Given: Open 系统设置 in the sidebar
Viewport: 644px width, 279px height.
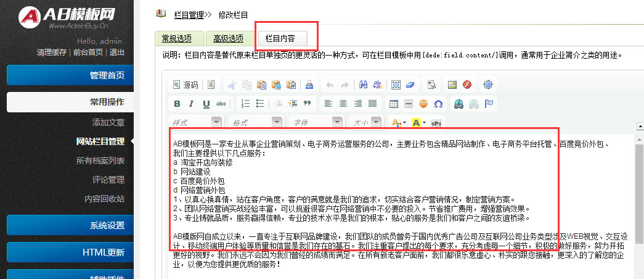Looking at the screenshot, I should tap(70, 225).
